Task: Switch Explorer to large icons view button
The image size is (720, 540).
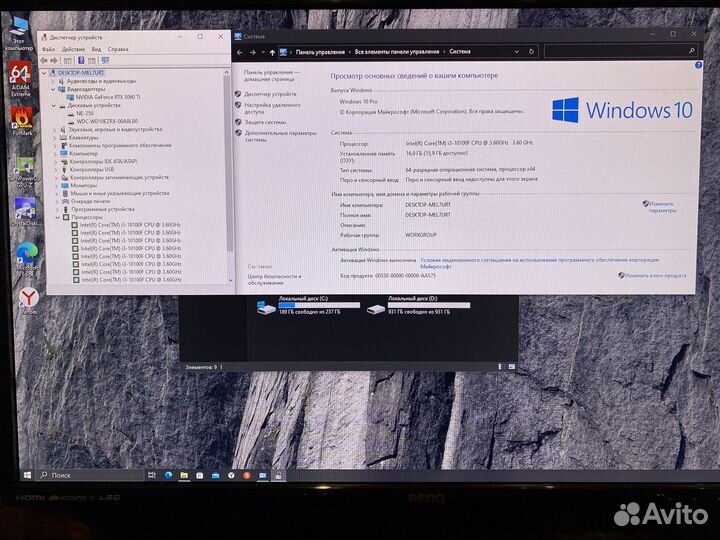Action: point(512,367)
